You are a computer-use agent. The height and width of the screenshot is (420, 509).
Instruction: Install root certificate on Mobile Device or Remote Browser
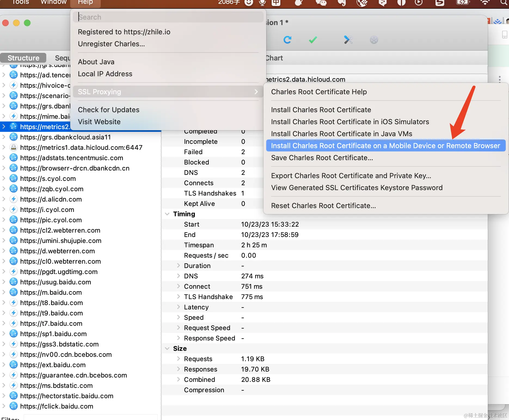pos(386,146)
